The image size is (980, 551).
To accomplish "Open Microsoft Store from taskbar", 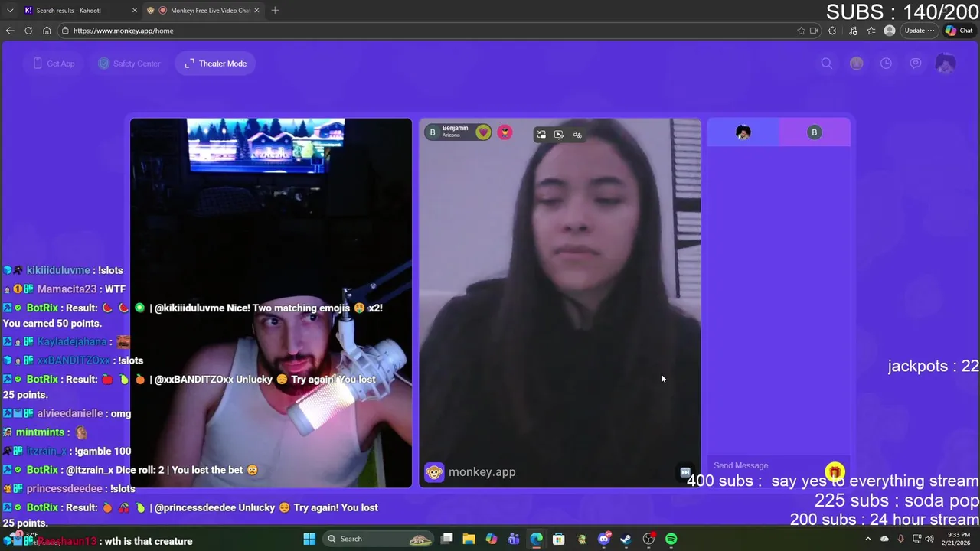I will [559, 539].
